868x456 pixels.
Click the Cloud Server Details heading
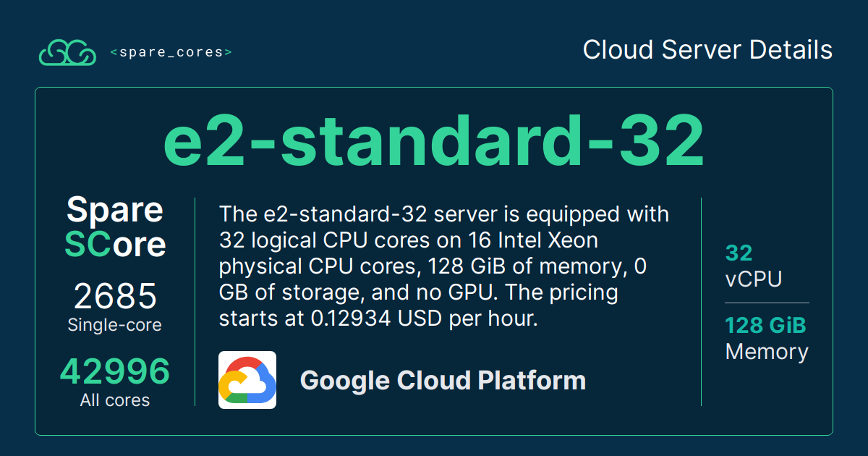point(707,50)
